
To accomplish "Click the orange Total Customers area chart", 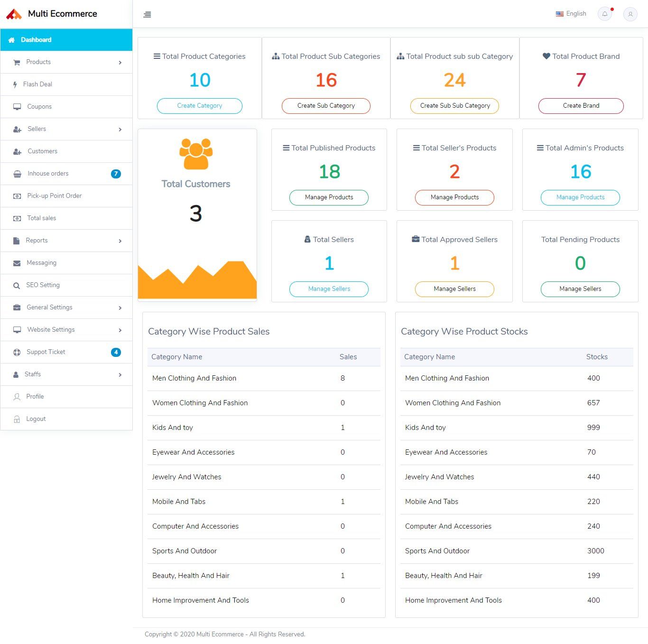I will point(197,280).
